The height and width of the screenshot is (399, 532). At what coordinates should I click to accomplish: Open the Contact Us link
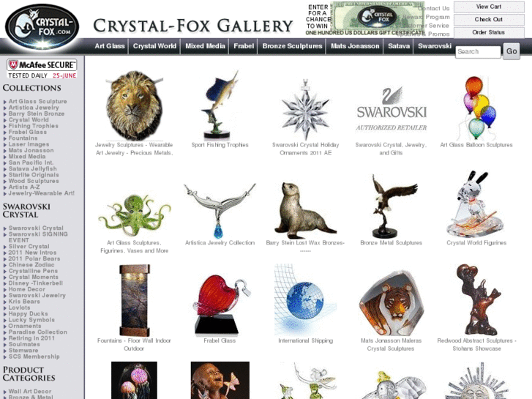click(x=434, y=9)
